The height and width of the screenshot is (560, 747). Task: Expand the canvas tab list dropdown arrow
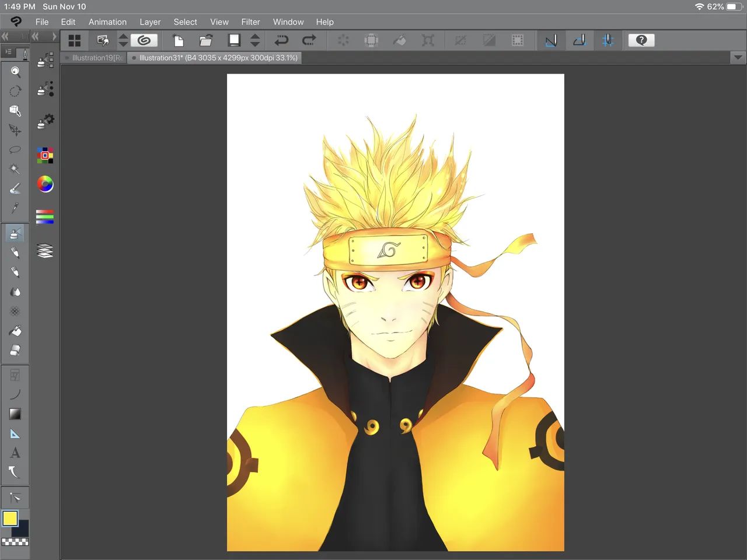point(738,58)
